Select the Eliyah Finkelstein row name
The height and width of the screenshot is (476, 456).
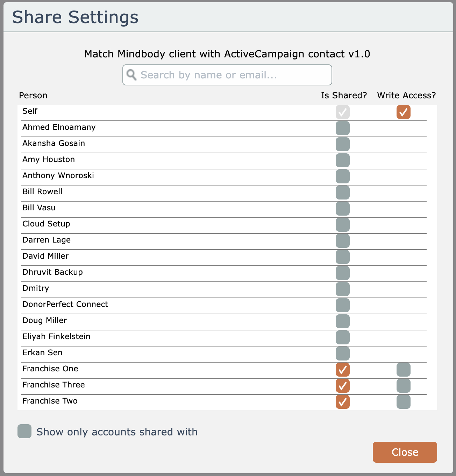click(x=56, y=337)
